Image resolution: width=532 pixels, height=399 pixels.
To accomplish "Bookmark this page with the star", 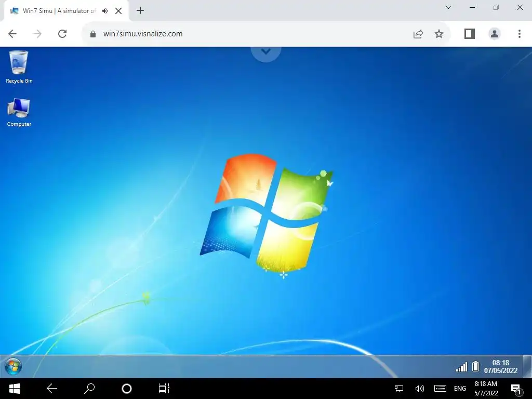I will [438, 34].
